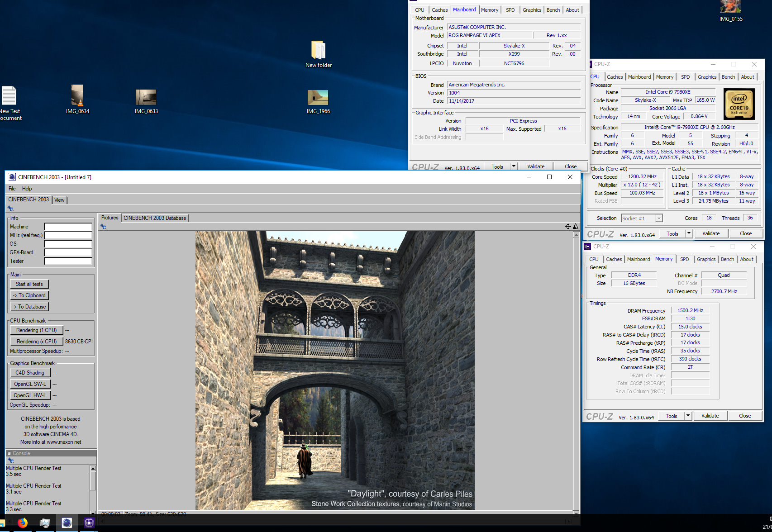Switch to the View tab in CINEBENCH
772x532 pixels.
tap(59, 199)
